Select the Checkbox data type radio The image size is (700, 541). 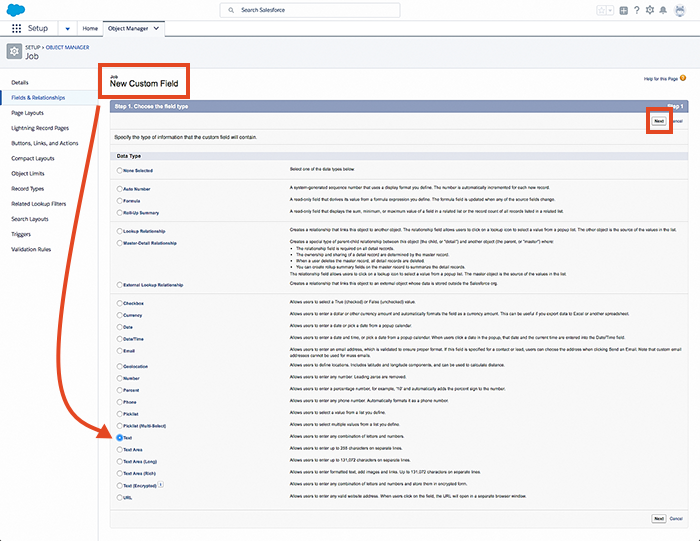[120, 303]
